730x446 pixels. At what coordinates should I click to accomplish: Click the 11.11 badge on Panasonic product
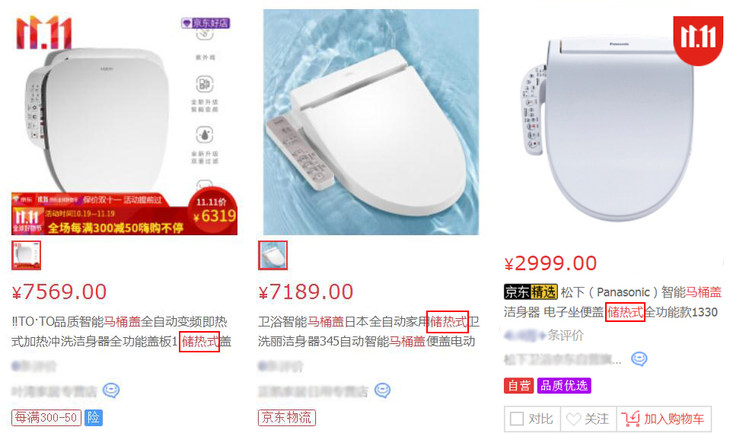click(x=698, y=40)
